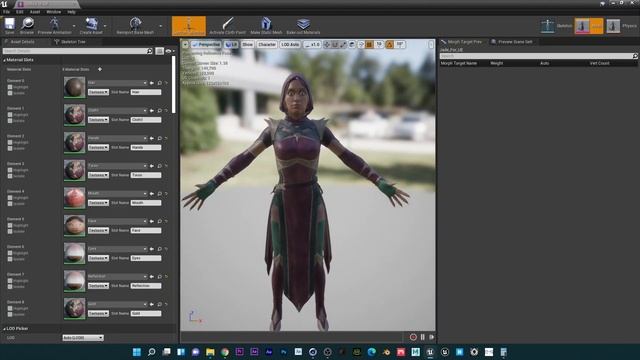Open the File menu

6,12
